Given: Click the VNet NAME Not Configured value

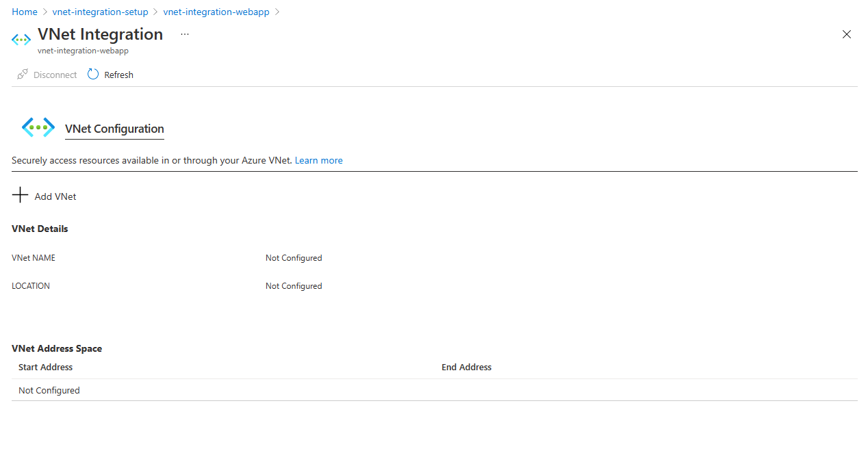Looking at the screenshot, I should pos(294,258).
